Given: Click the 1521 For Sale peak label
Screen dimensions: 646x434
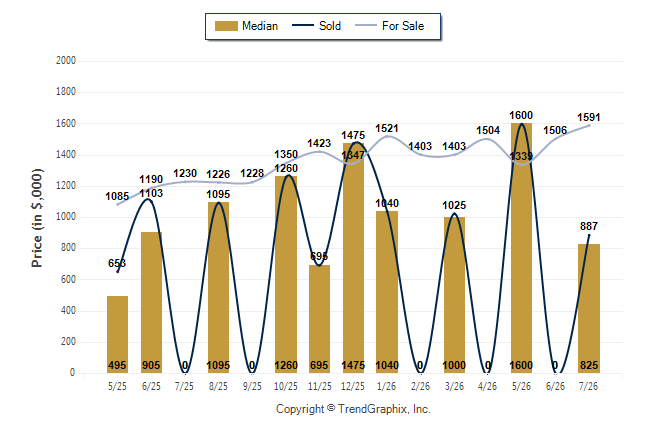Looking at the screenshot, I should tap(387, 128).
